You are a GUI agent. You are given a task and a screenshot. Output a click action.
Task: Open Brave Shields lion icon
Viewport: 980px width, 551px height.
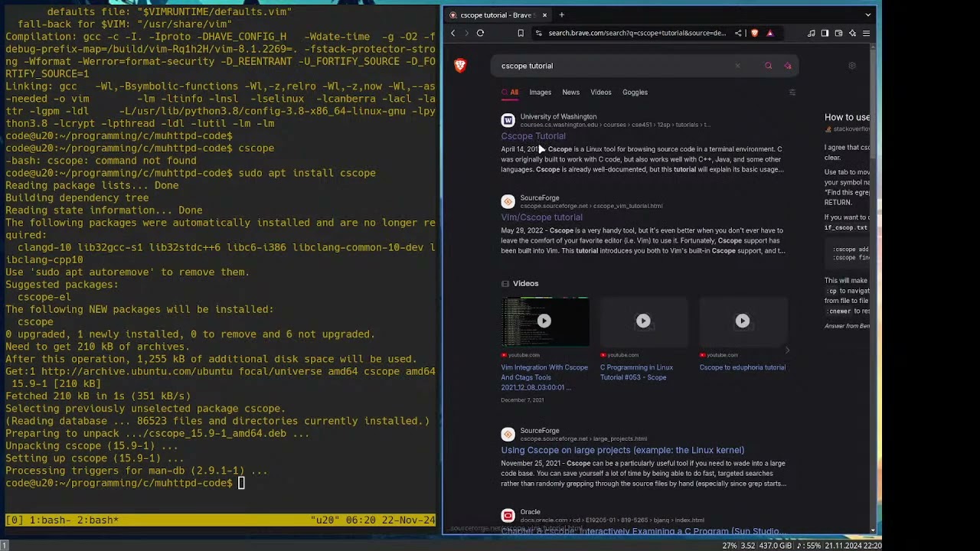(754, 33)
